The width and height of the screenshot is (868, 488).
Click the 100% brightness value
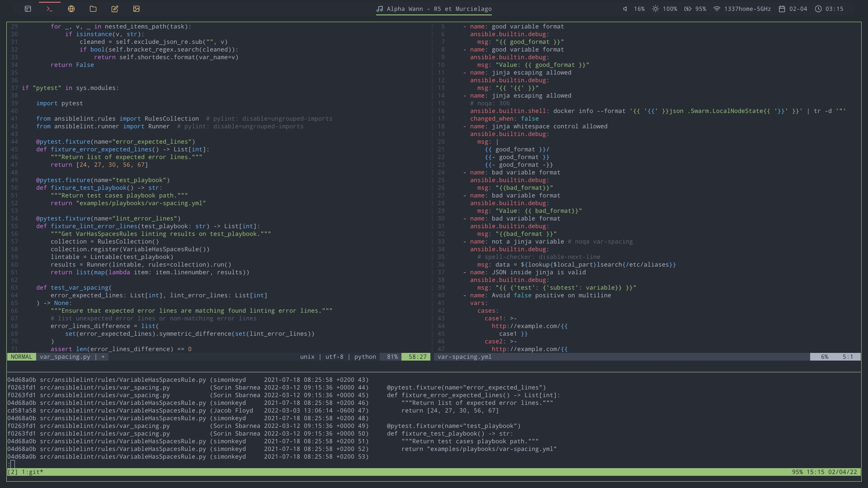click(670, 9)
